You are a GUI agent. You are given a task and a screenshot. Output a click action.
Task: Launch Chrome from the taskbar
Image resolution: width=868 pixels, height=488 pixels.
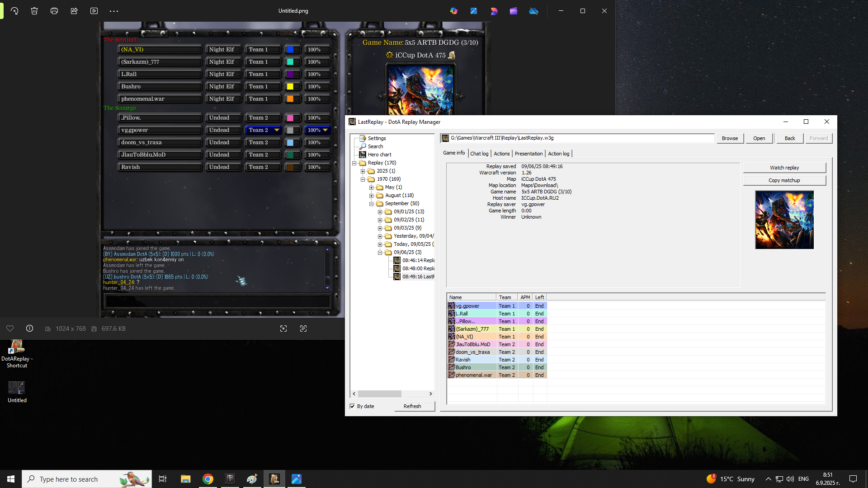point(208,479)
